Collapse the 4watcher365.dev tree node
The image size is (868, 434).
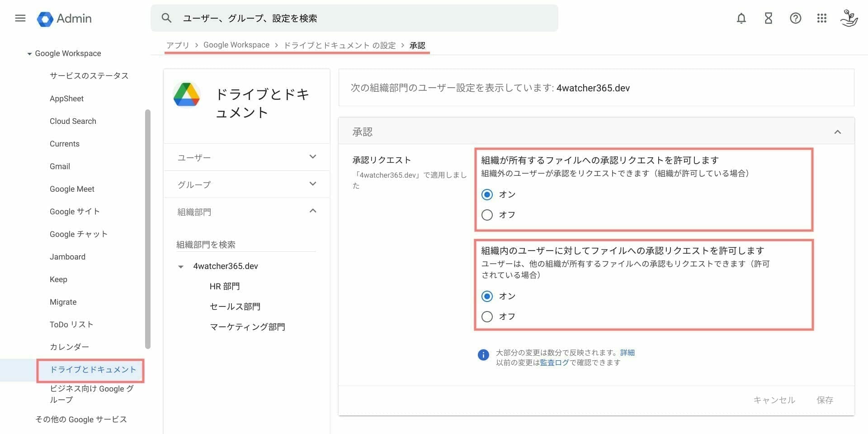pos(181,267)
